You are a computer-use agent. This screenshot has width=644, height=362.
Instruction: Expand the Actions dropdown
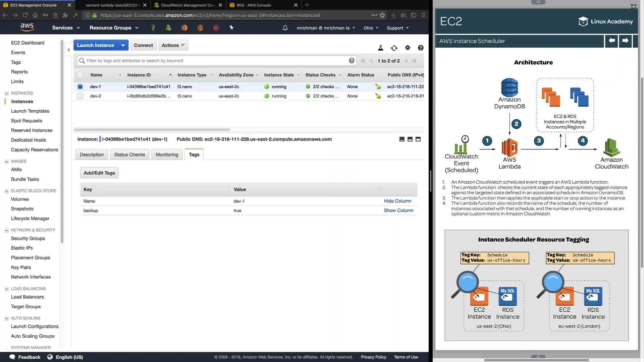[173, 45]
